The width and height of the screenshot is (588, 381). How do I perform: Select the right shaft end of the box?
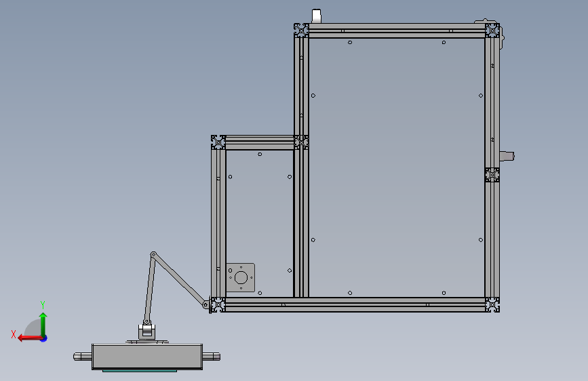click(211, 356)
